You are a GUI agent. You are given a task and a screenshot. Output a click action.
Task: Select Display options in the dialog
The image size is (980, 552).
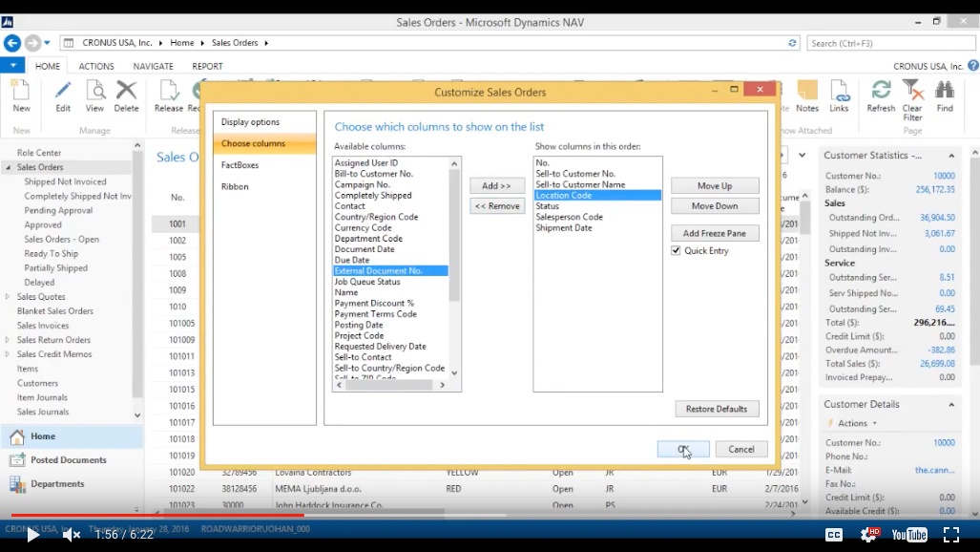point(264,122)
